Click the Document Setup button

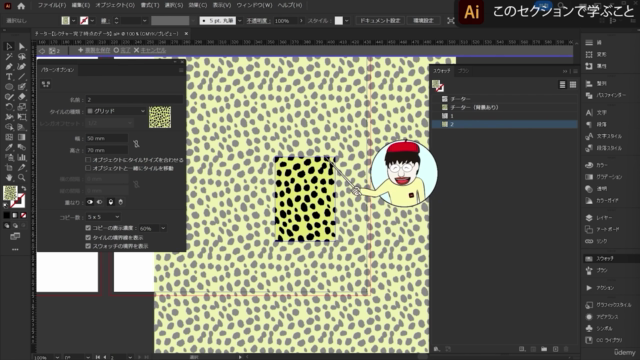(380, 20)
